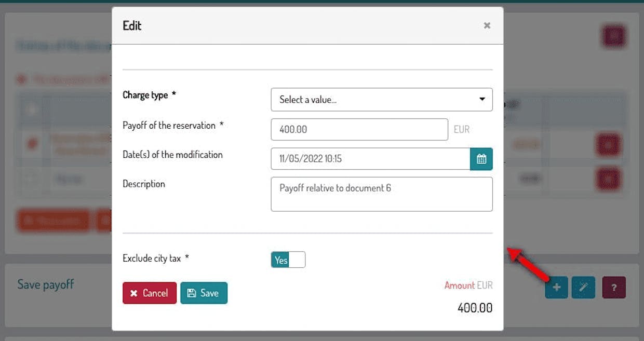Image resolution: width=644 pixels, height=341 pixels.
Task: Tick the checkbox in second table row
Action: pyautogui.click(x=32, y=179)
